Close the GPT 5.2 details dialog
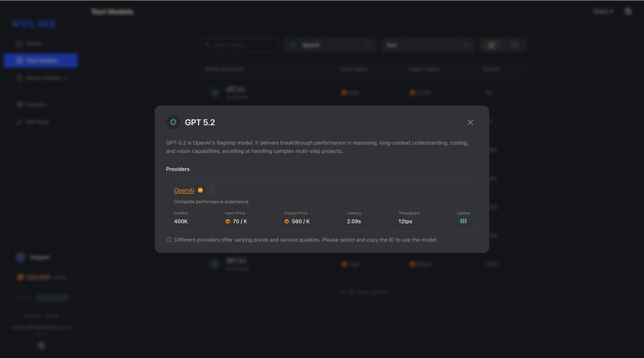The image size is (644, 358). click(470, 122)
